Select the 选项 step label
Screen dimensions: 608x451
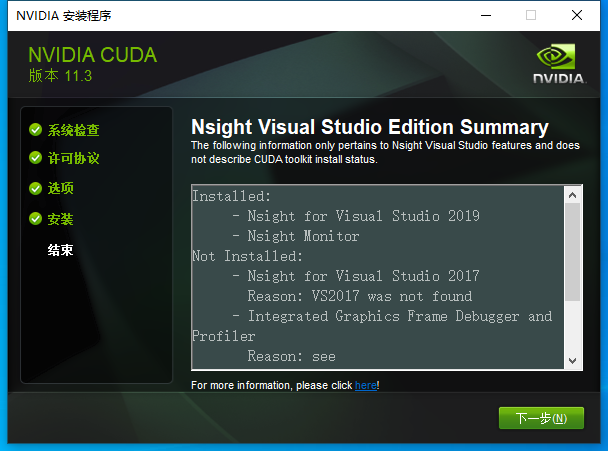click(x=60, y=188)
